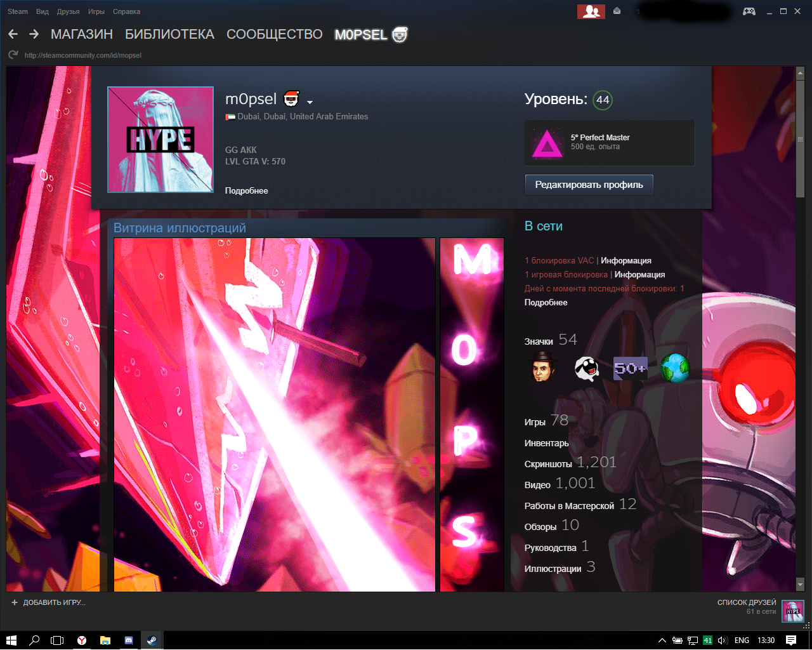Open the Друзья menu
This screenshot has width=812, height=650.
tap(69, 11)
